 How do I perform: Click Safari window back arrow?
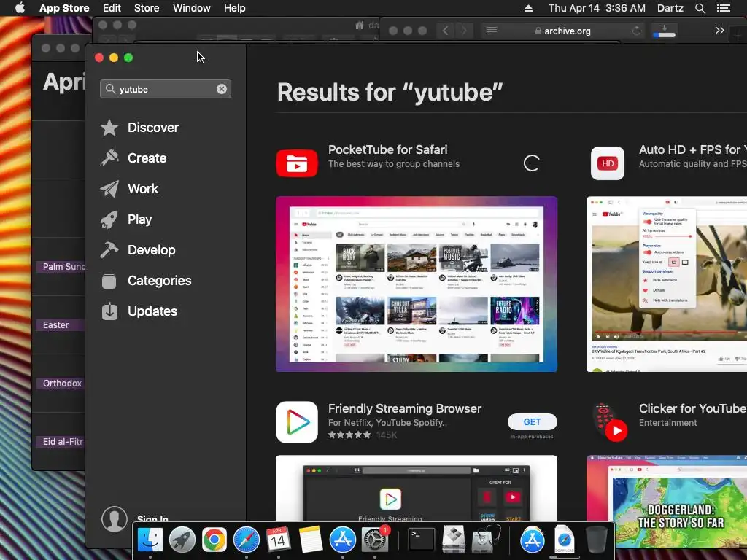[x=446, y=31]
